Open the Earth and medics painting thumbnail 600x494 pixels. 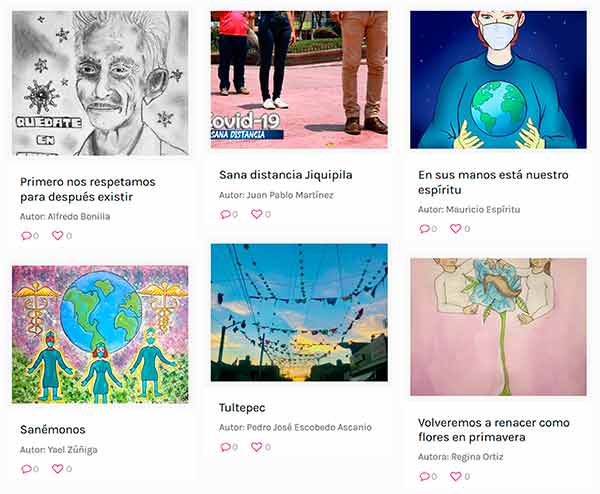(100, 334)
